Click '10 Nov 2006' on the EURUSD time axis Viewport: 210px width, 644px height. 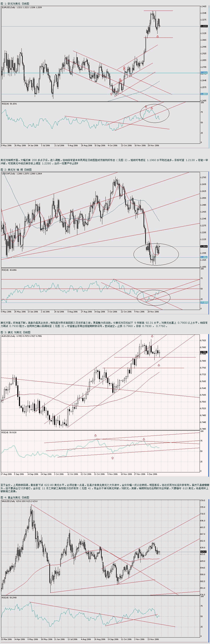140,145
